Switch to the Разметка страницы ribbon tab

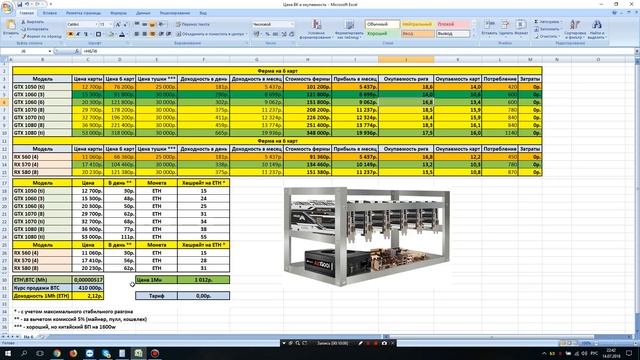83,13
